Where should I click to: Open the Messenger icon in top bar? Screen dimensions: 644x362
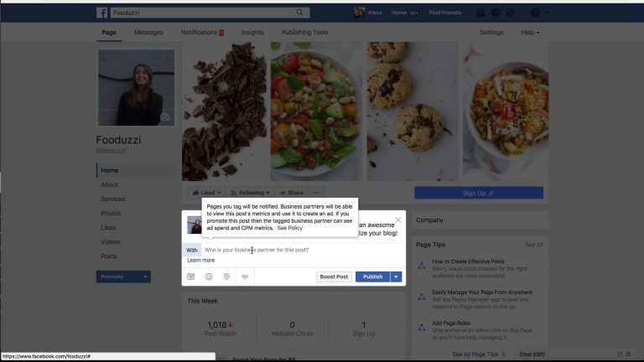[496, 13]
